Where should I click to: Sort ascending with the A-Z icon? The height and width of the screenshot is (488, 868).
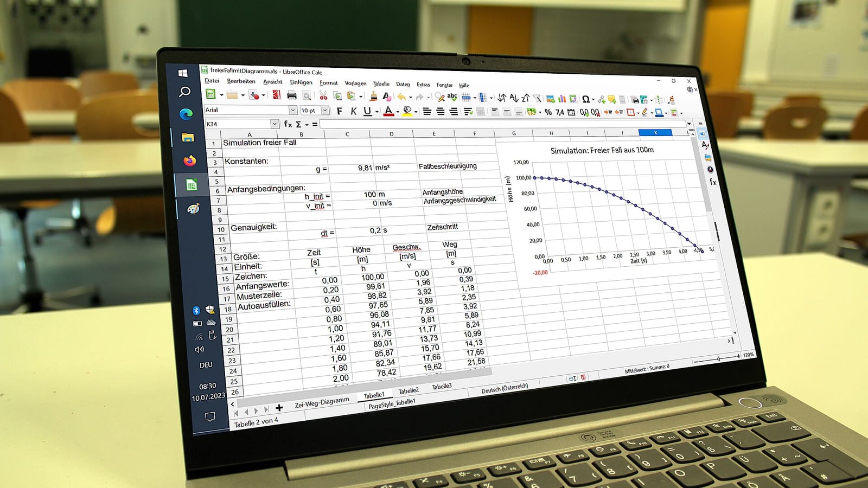(514, 98)
